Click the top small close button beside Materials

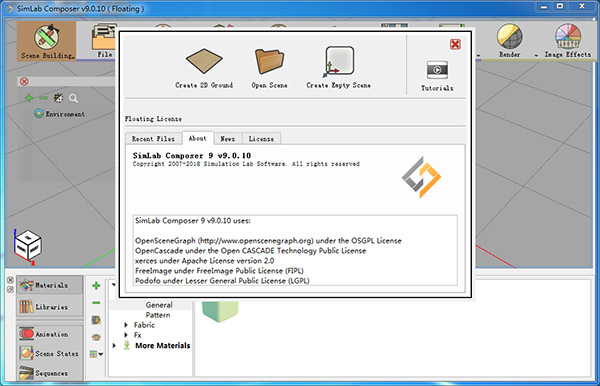pyautogui.click(x=10, y=280)
